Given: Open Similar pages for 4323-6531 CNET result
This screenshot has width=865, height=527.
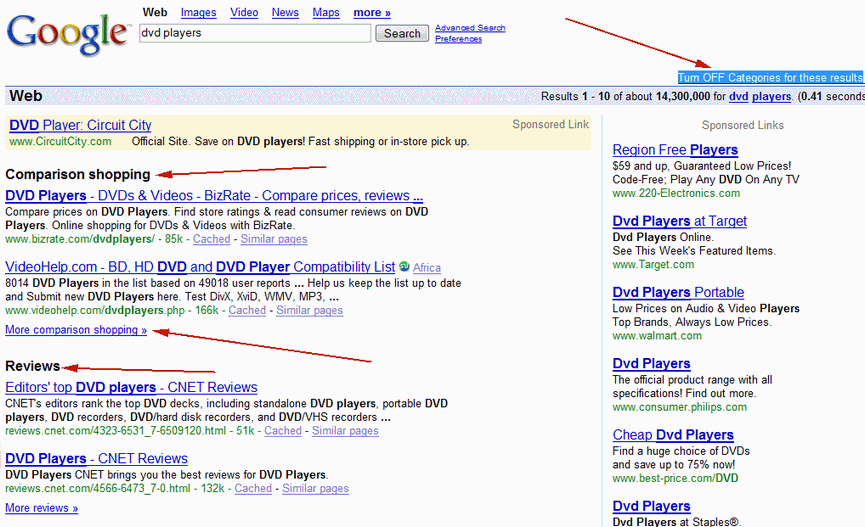Looking at the screenshot, I should tap(345, 430).
